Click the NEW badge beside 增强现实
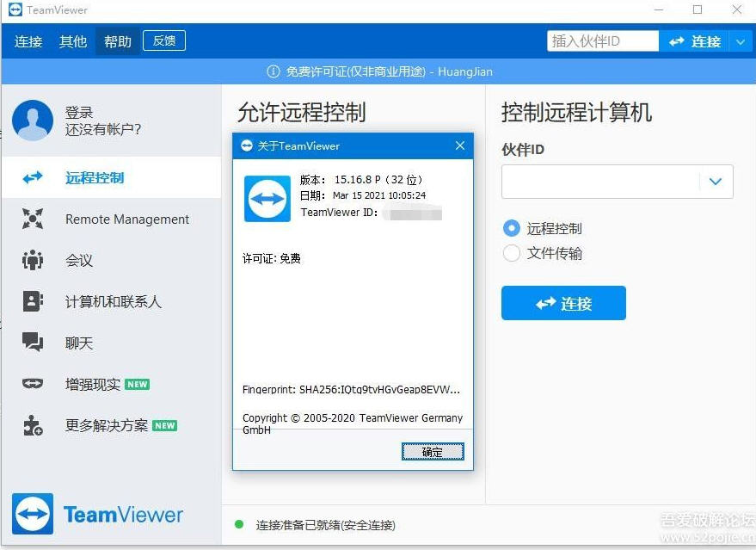 [138, 385]
